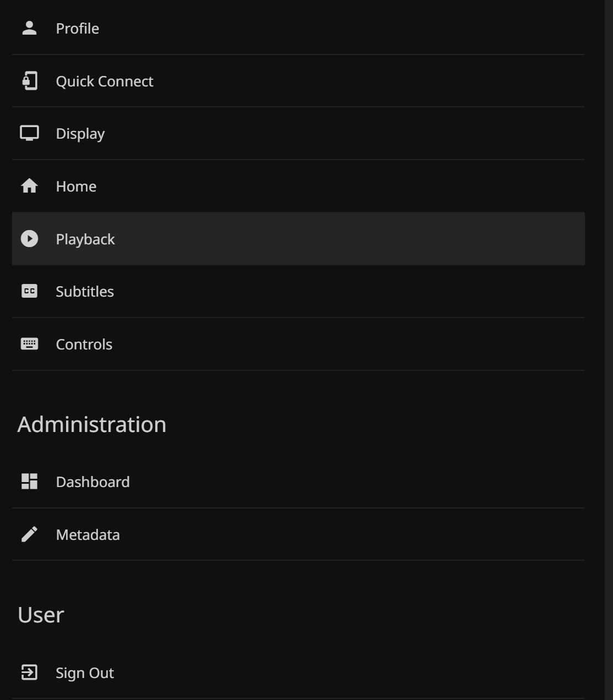Open the administration Dashboard link
613x700 pixels.
pyautogui.click(x=93, y=482)
